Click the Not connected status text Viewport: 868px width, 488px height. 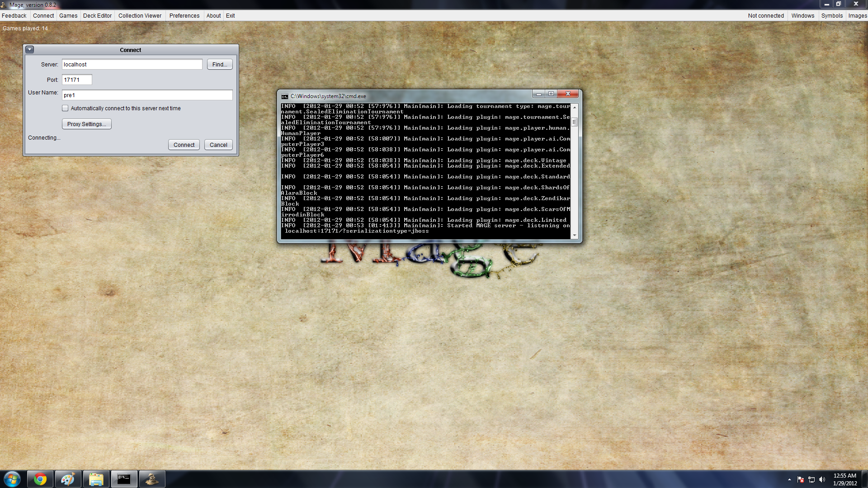[766, 16]
